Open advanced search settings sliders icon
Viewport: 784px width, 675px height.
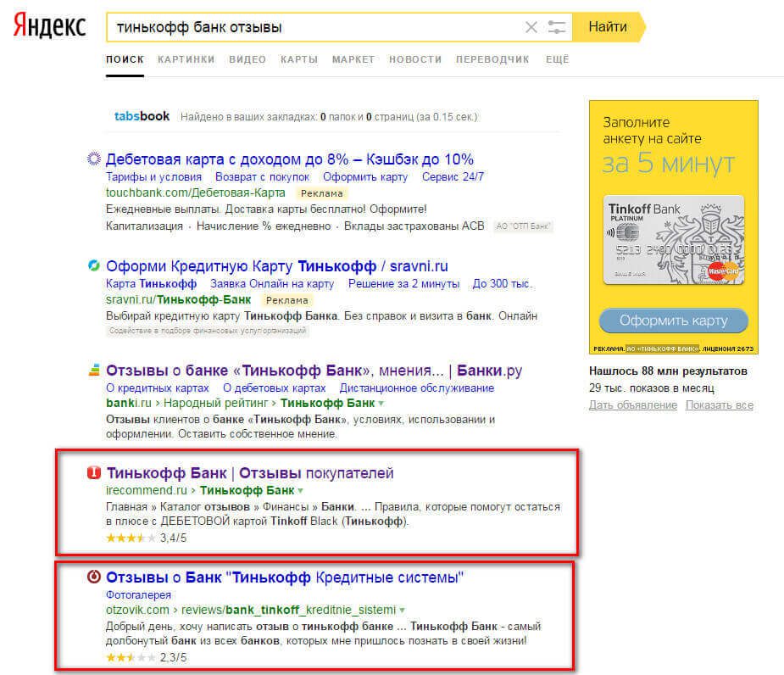pos(557,27)
